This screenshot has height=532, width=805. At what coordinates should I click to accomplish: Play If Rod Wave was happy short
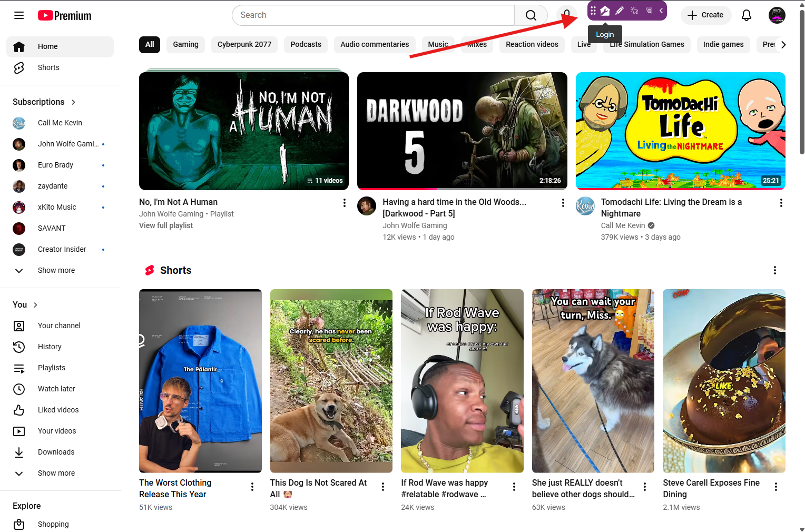(462, 381)
